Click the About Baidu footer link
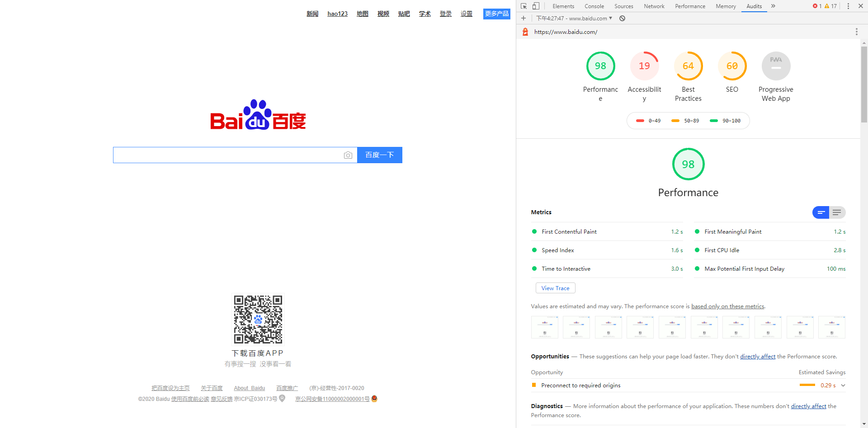The image size is (868, 428). (x=250, y=388)
